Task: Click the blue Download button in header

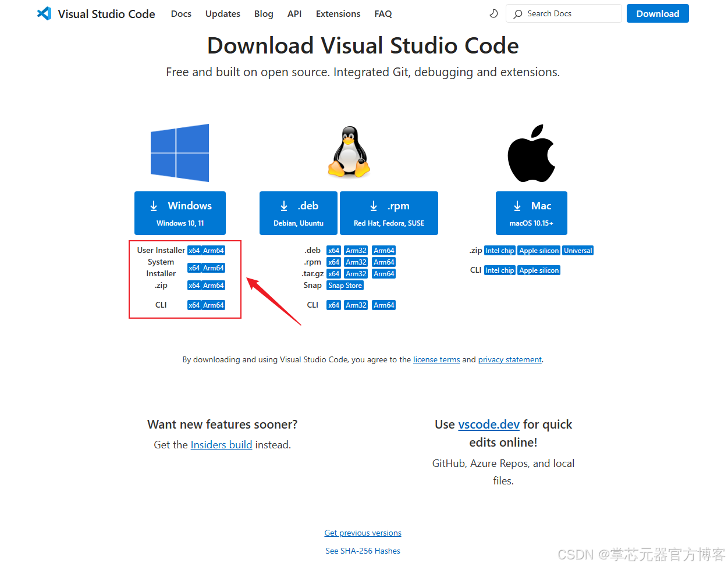Action: click(658, 13)
